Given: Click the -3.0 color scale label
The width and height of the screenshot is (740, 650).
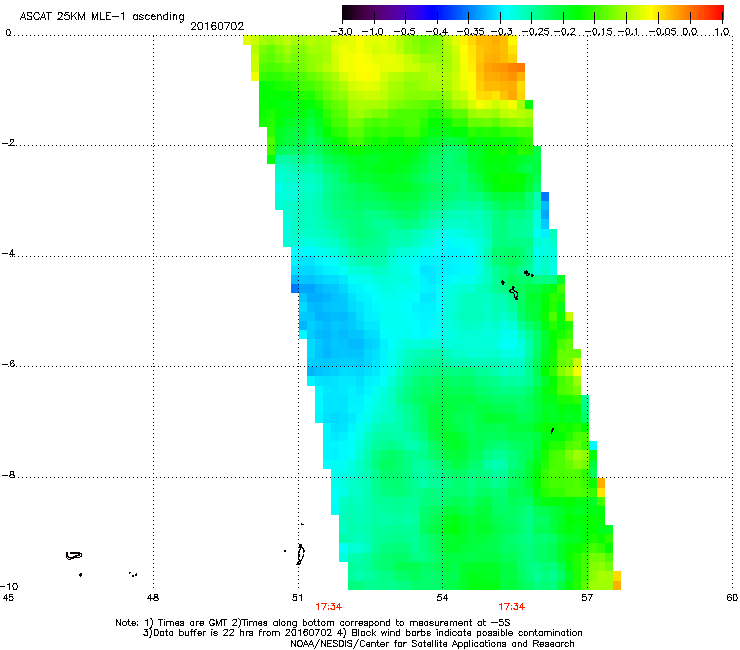Looking at the screenshot, I should [341, 32].
